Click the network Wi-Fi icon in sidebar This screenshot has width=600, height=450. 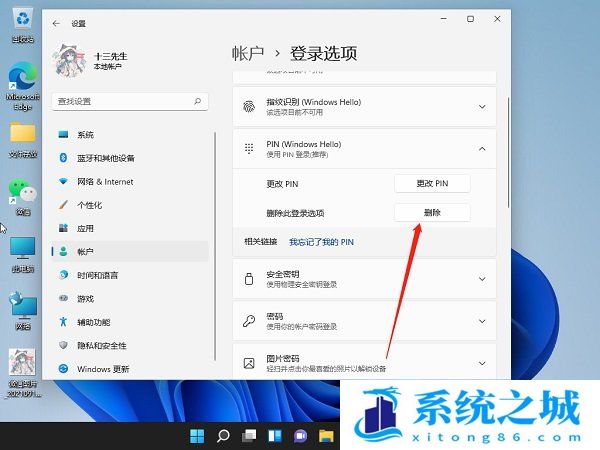coord(64,181)
